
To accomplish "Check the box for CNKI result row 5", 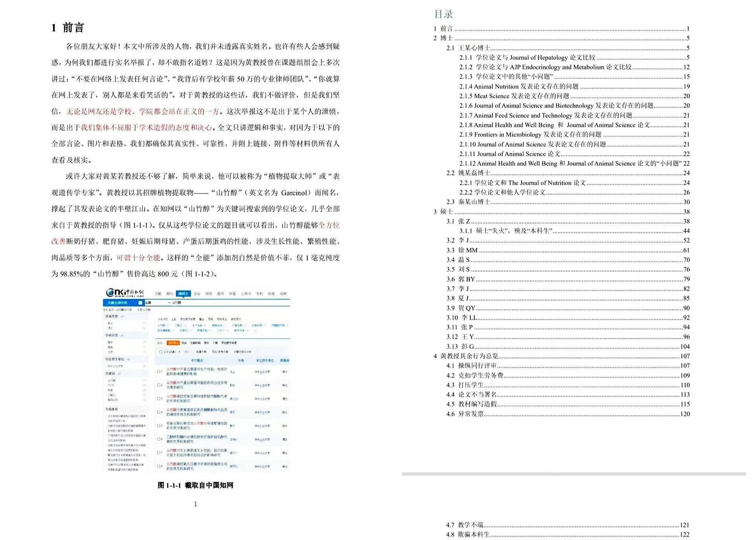I will click(159, 426).
